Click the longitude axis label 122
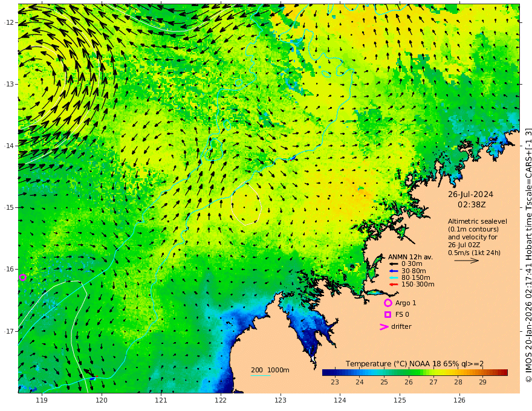Viewport: 532px width, 411px height. [x=221, y=400]
